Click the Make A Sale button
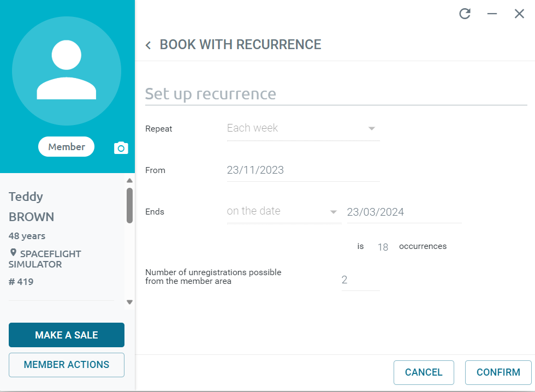Image resolution: width=535 pixels, height=392 pixels. (67, 335)
